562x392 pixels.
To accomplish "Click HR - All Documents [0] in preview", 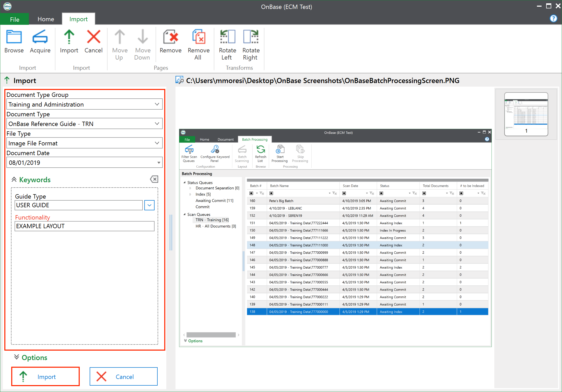I will (216, 226).
